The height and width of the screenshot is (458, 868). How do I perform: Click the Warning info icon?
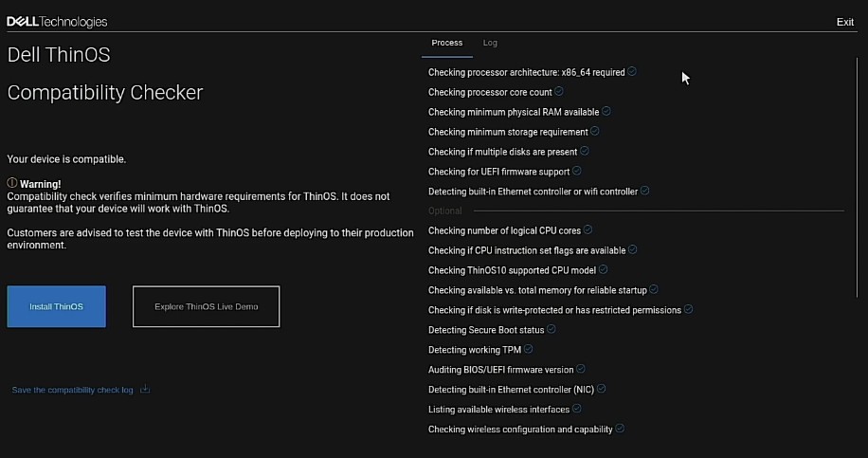(x=12, y=183)
